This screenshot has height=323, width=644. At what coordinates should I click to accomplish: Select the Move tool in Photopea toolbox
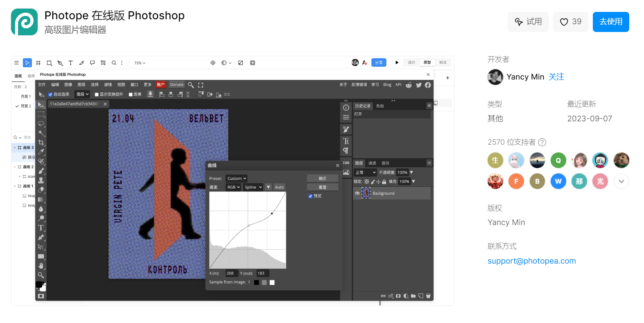(41, 105)
